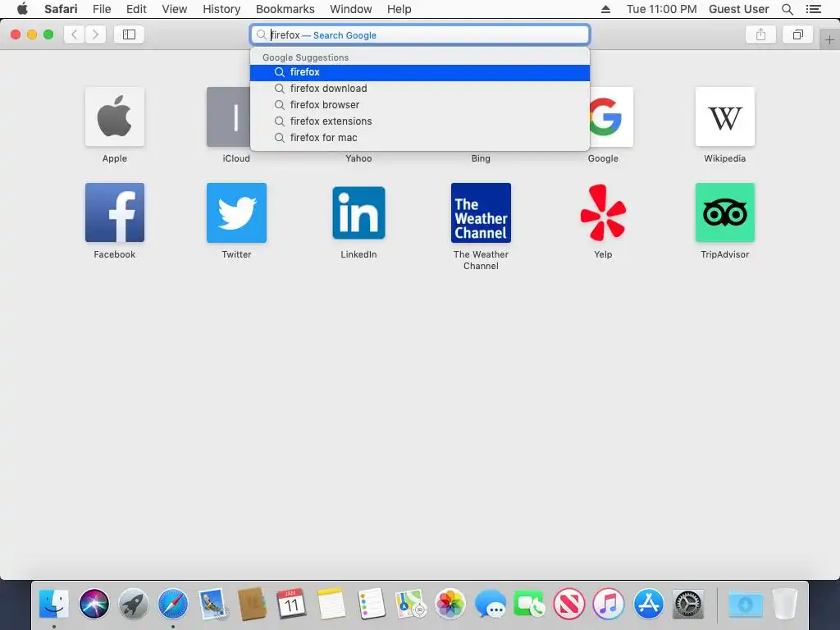Viewport: 840px width, 630px height.
Task: Open the Facebook favorite tile
Action: click(115, 212)
